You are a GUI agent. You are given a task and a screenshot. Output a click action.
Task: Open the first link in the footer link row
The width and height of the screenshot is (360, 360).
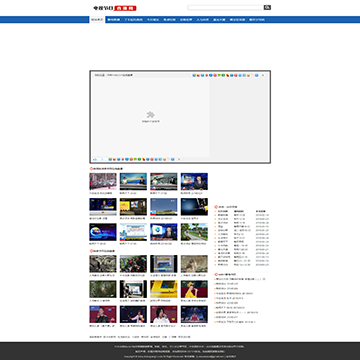[x=95, y=337]
